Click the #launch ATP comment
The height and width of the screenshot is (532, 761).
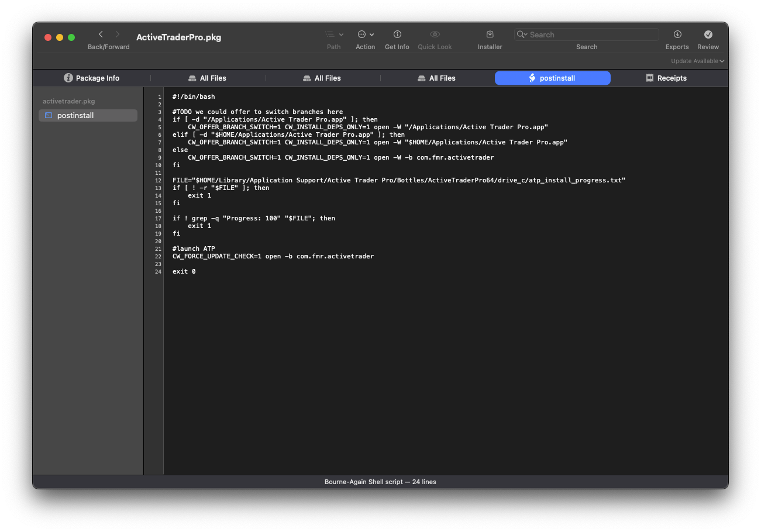click(x=194, y=248)
